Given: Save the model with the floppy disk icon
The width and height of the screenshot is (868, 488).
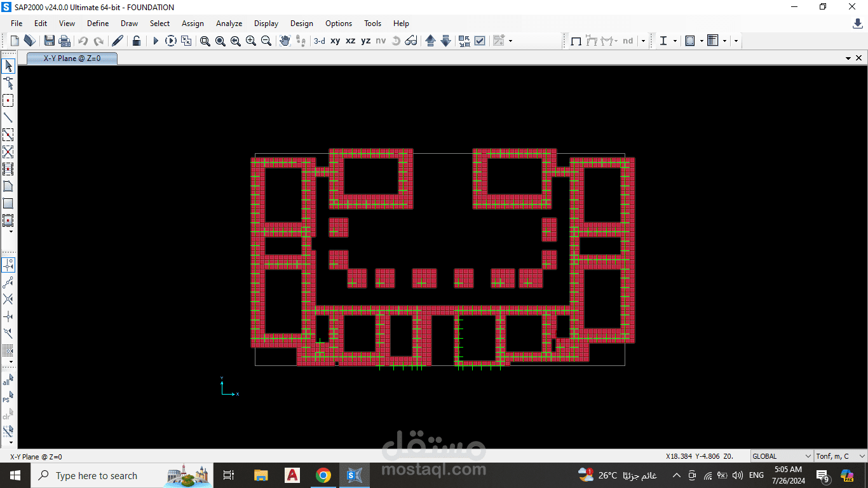Looking at the screenshot, I should (x=50, y=41).
